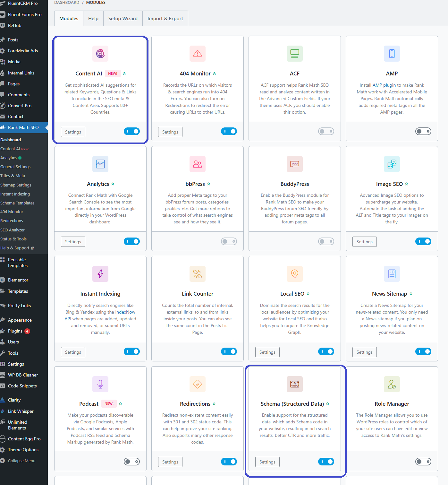This screenshot has height=485, width=448.
Task: Turn on the bbPress module
Action: 229,241
